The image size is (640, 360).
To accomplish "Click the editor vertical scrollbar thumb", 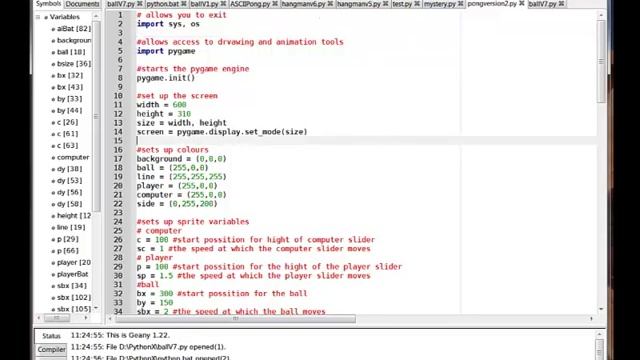I will pos(601,61).
